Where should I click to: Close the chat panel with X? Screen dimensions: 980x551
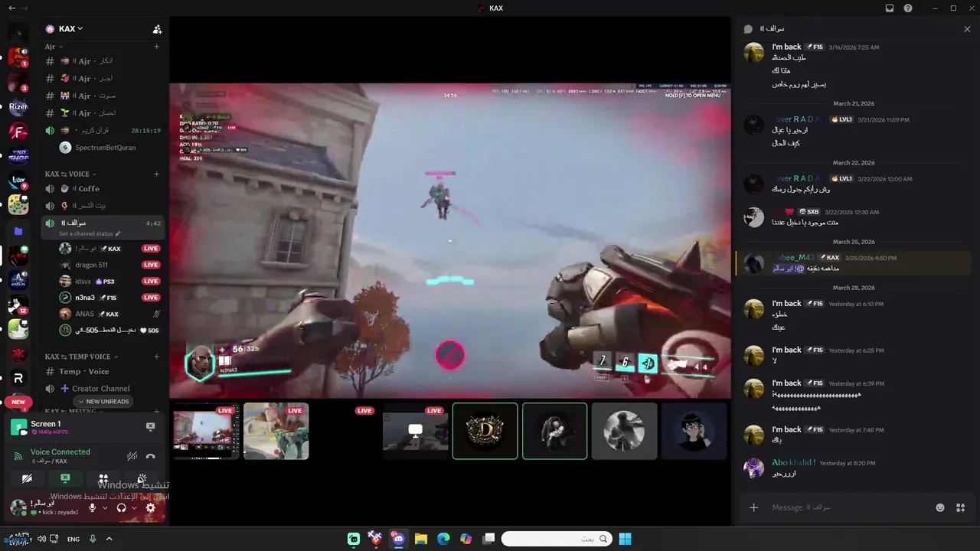click(967, 29)
